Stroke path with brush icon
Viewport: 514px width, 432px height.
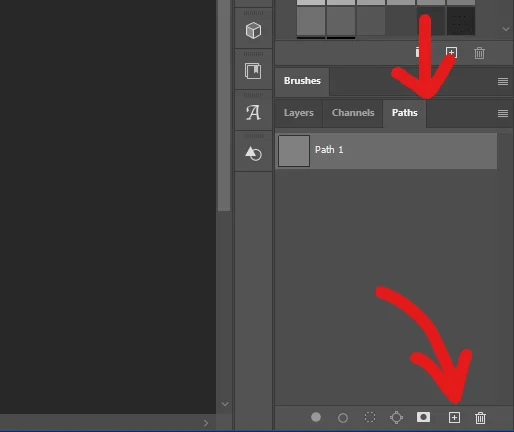(343, 418)
